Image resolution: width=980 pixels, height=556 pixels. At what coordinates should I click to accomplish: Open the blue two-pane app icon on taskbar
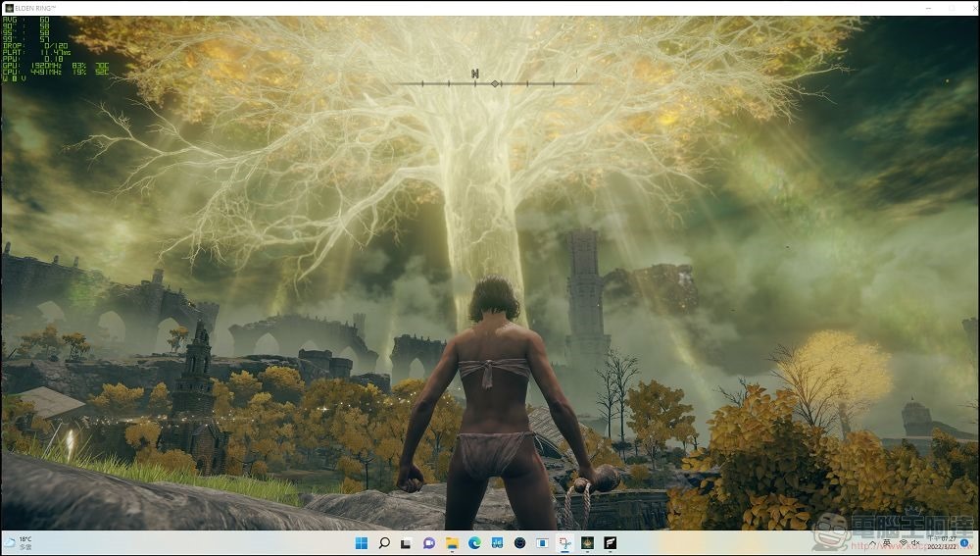pos(497,543)
